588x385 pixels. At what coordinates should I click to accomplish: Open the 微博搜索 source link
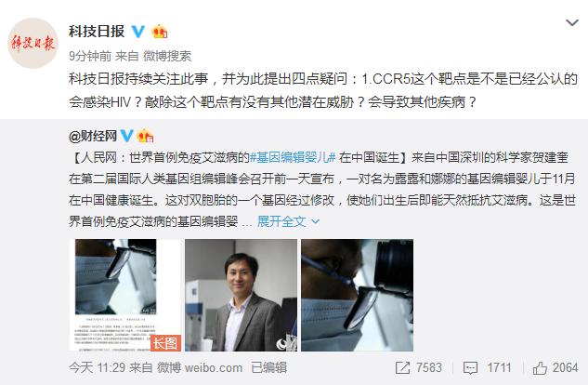click(x=167, y=57)
